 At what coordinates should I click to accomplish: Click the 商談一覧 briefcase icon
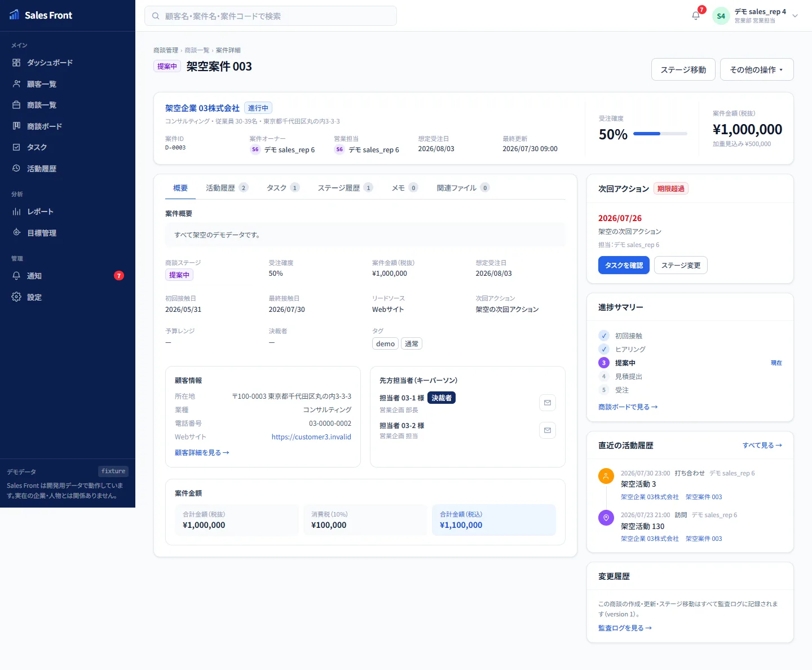tap(16, 105)
